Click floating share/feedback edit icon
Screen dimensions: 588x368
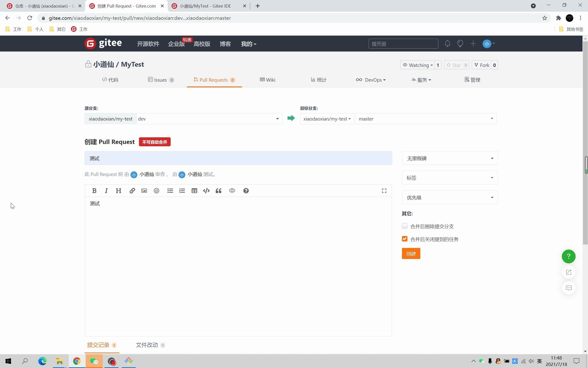pos(568,272)
